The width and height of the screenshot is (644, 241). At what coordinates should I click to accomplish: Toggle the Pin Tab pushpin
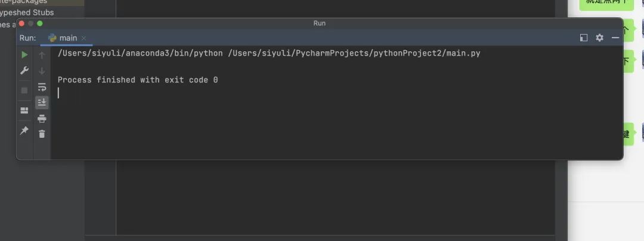24,130
